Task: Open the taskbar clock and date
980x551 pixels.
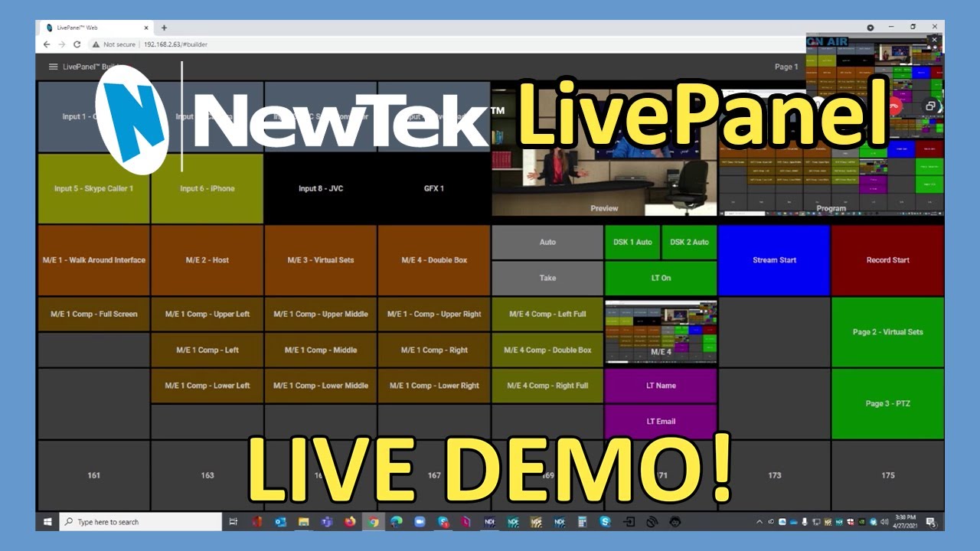Action: pos(903,522)
